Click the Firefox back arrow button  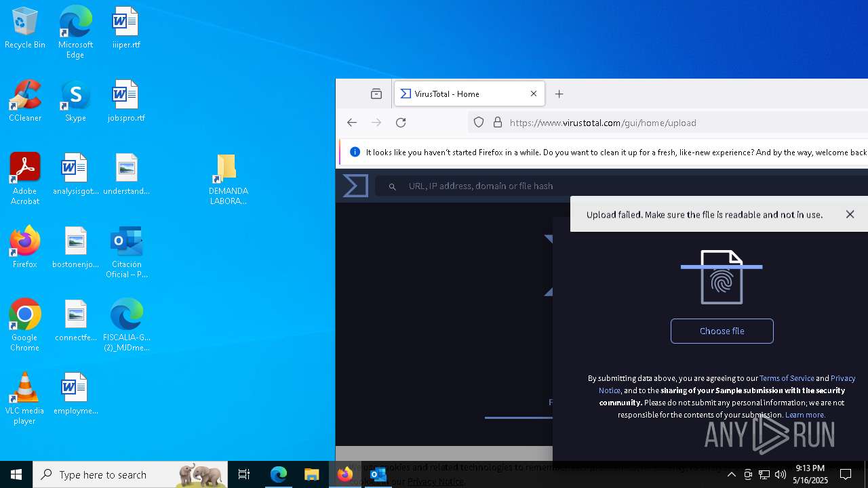(x=351, y=123)
